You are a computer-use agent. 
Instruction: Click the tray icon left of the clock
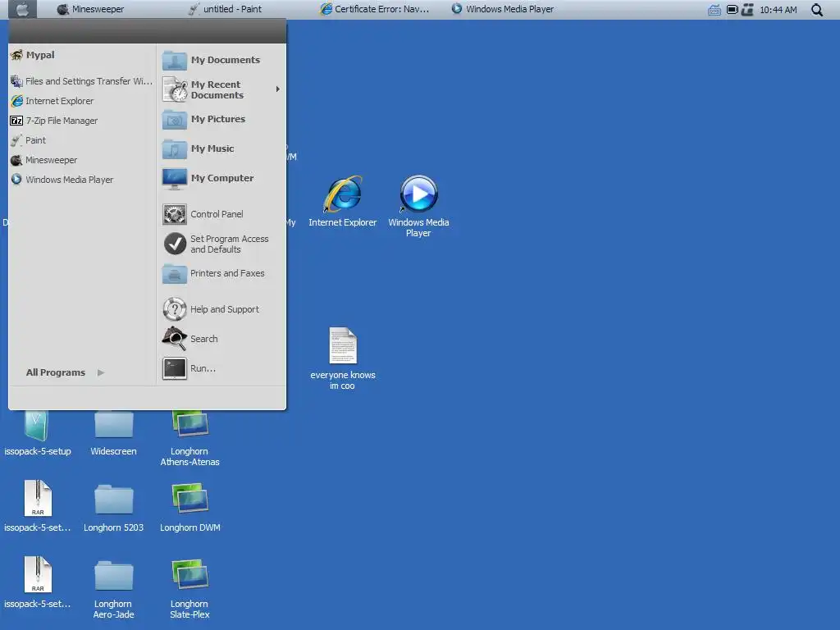coord(747,10)
